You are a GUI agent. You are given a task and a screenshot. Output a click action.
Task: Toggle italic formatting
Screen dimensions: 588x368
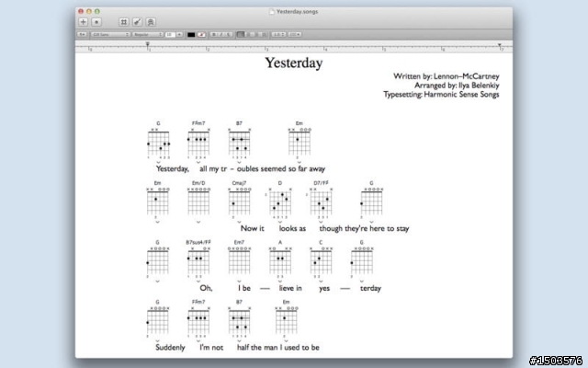coord(220,35)
